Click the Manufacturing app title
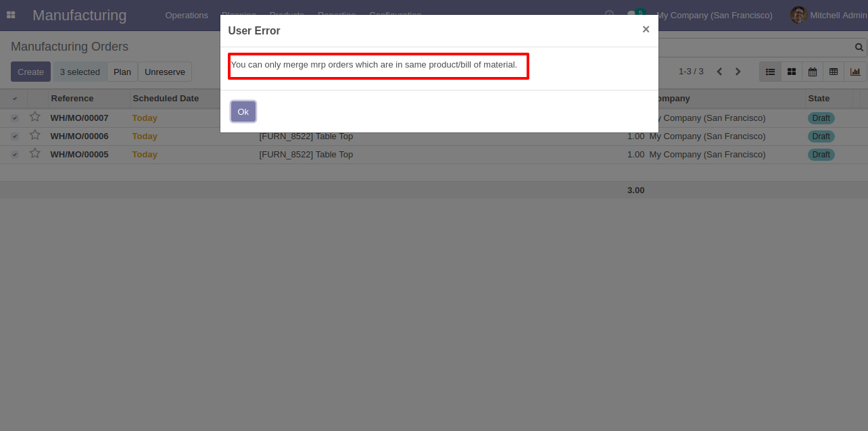The width and height of the screenshot is (868, 431). click(79, 15)
